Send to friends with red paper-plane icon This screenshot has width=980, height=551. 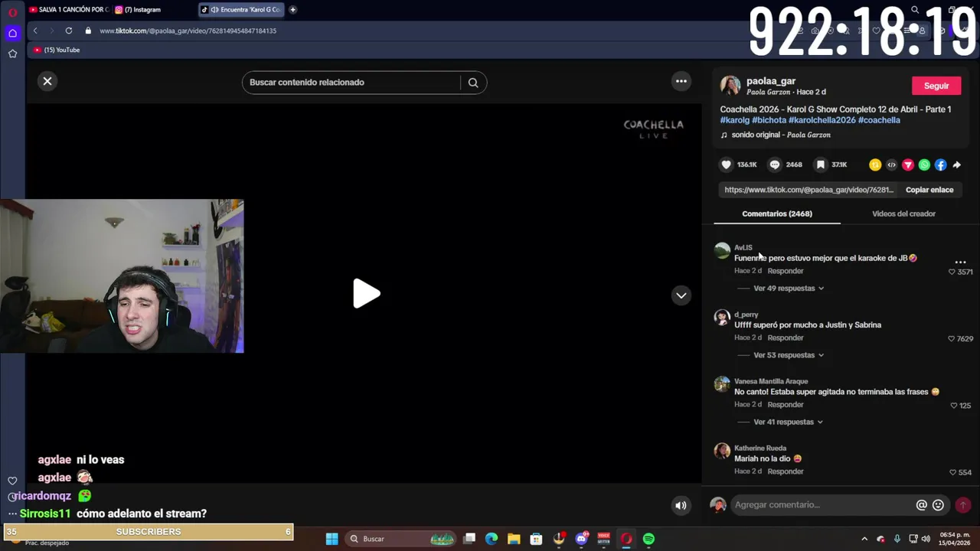click(908, 165)
